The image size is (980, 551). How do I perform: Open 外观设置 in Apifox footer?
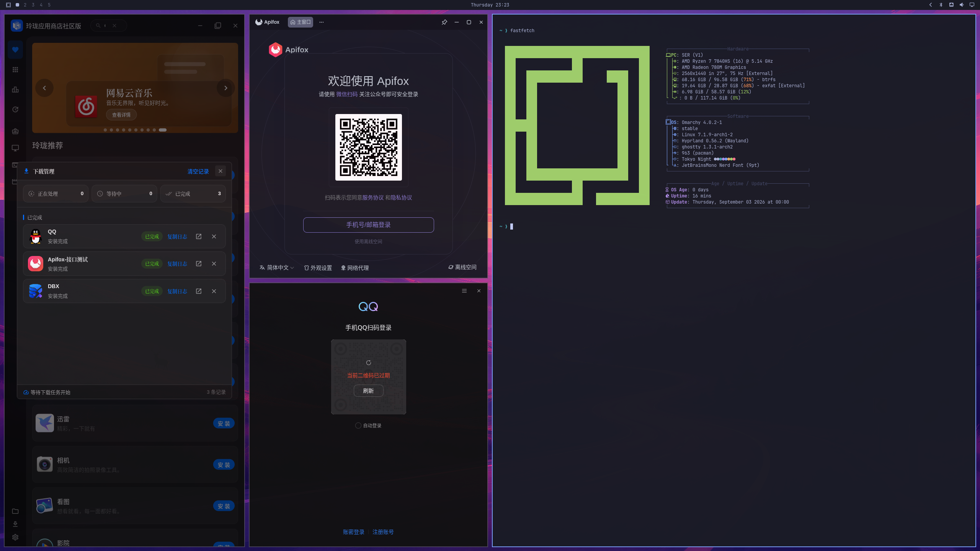318,268
